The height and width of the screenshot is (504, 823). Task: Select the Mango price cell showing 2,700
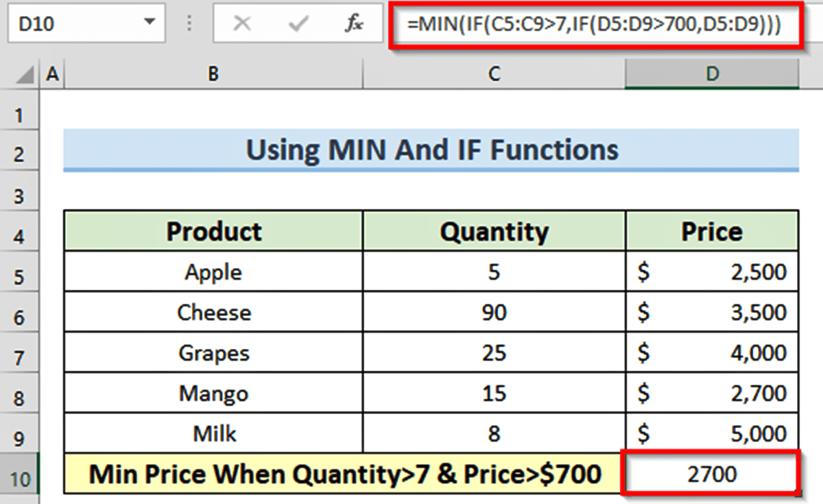click(x=713, y=392)
